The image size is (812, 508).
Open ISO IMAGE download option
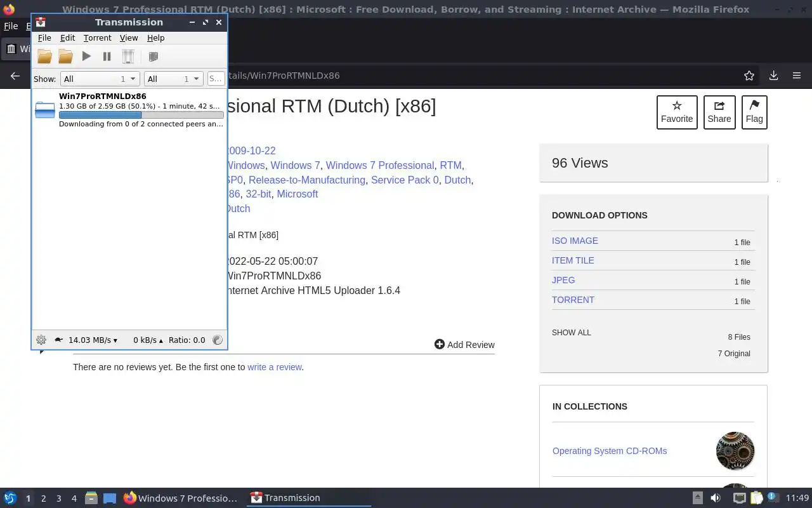(575, 241)
